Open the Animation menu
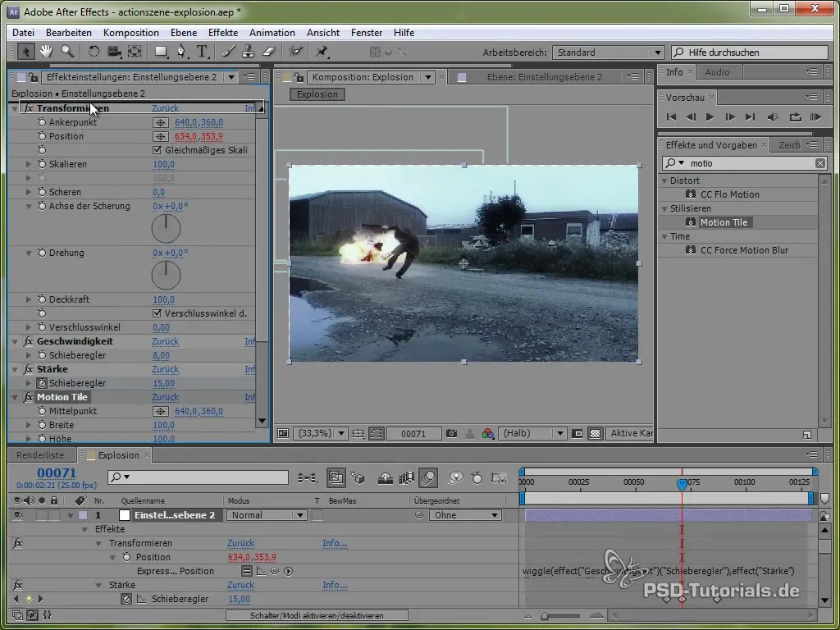840x630 pixels. pos(272,33)
